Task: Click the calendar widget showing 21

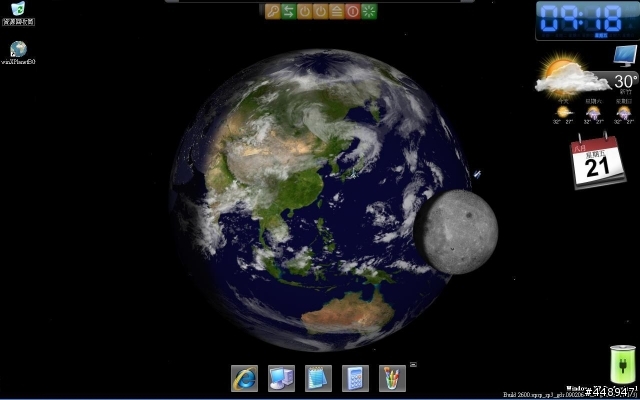Action: tap(598, 162)
